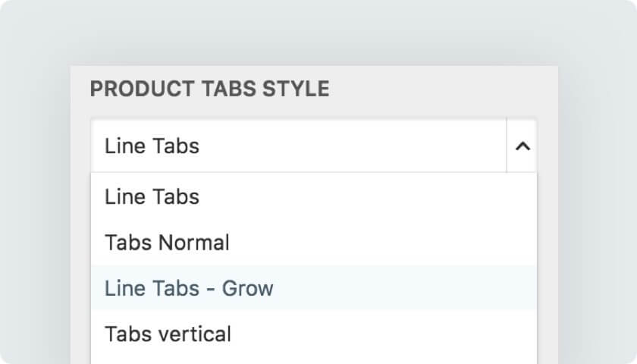This screenshot has width=637, height=364.
Task: Collapse the dropdown using the chevron-up arrow
Action: [x=522, y=146]
